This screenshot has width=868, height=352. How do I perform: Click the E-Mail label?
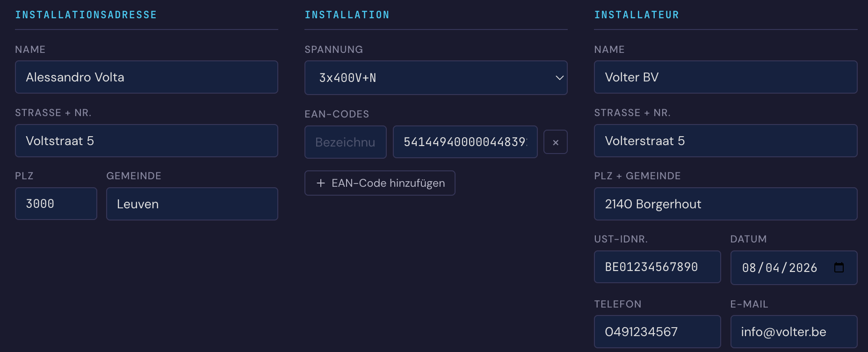(749, 304)
